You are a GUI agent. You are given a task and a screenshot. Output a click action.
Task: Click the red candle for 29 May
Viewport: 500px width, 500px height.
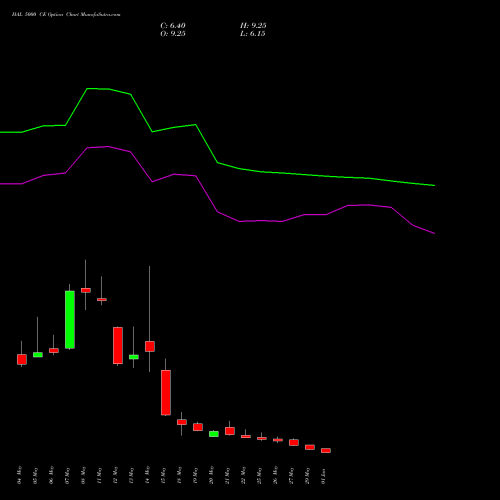(x=310, y=447)
